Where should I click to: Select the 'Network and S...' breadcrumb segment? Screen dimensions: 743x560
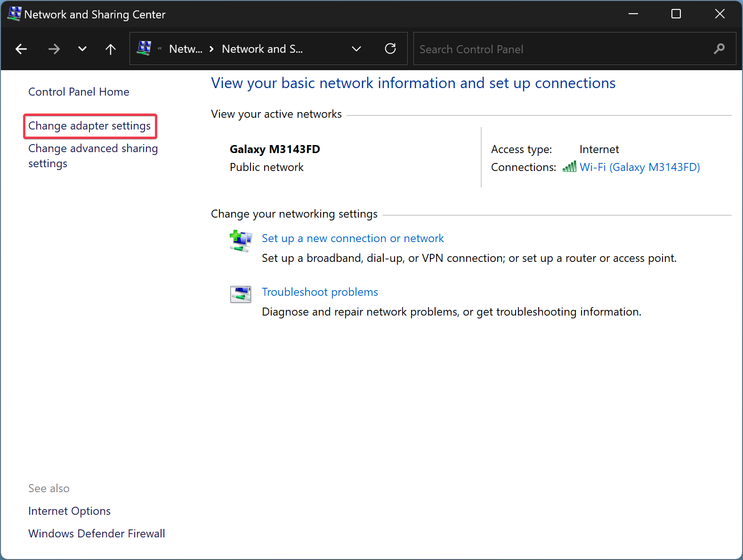(262, 49)
